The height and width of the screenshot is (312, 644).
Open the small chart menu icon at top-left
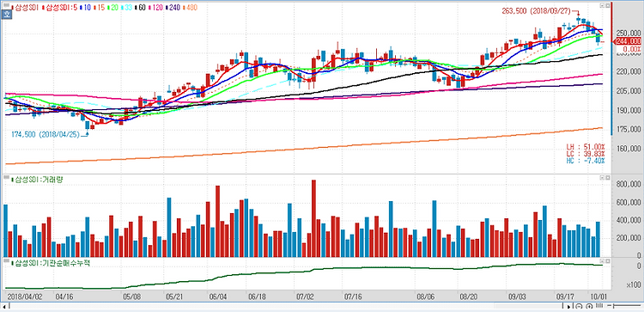(x=6, y=5)
